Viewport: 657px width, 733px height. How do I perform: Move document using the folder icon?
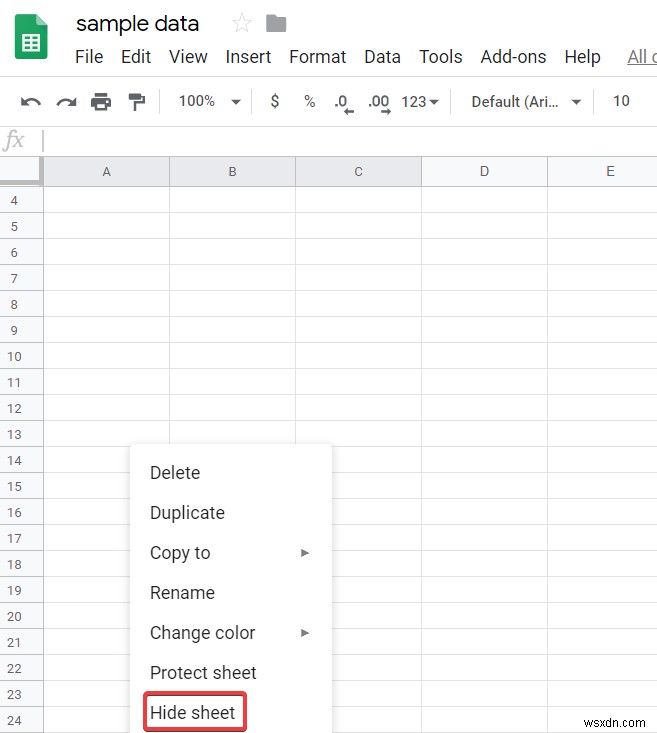[x=276, y=23]
